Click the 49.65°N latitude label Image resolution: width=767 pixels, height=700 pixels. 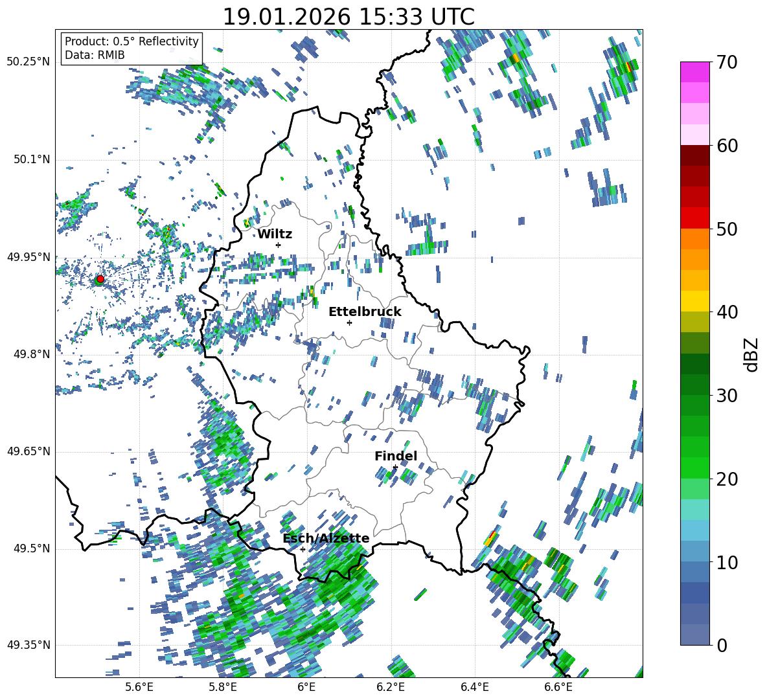point(29,451)
